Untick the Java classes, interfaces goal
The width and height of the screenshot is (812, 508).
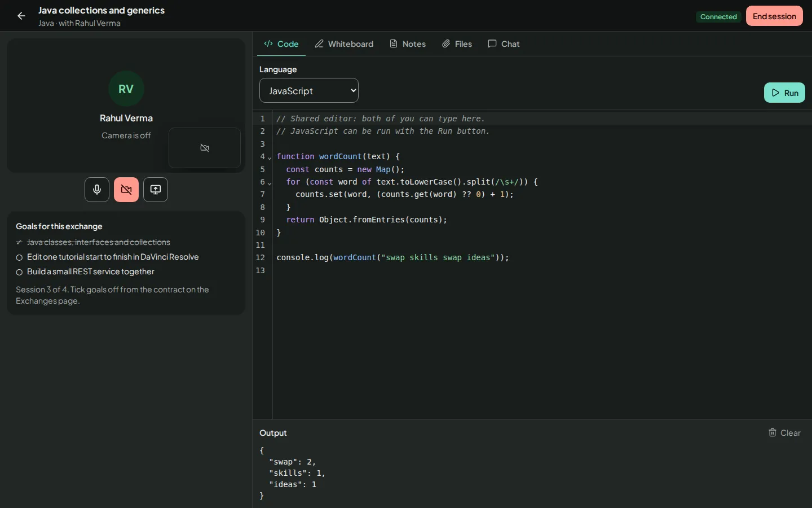[x=19, y=242]
